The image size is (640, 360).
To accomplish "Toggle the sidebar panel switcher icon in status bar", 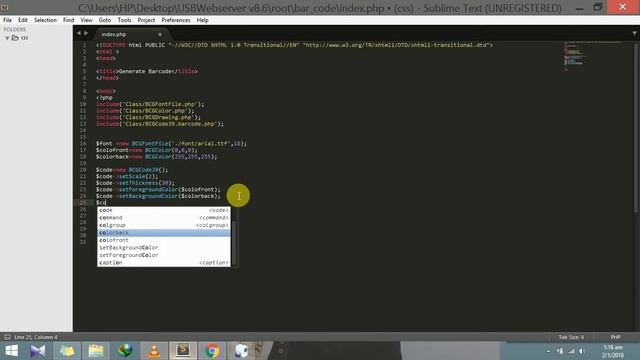I will tap(7, 337).
